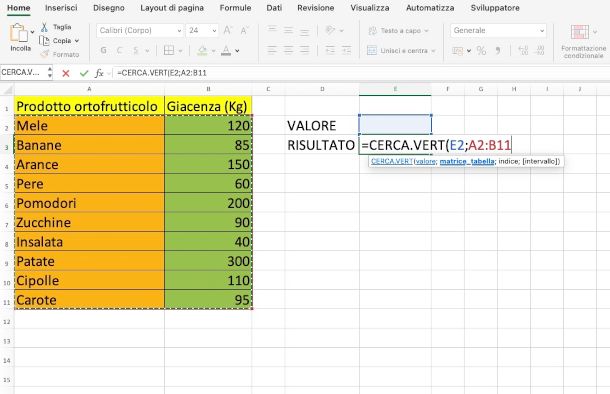This screenshot has height=394, width=610.
Task: Click the align left icon
Action: coord(272,50)
